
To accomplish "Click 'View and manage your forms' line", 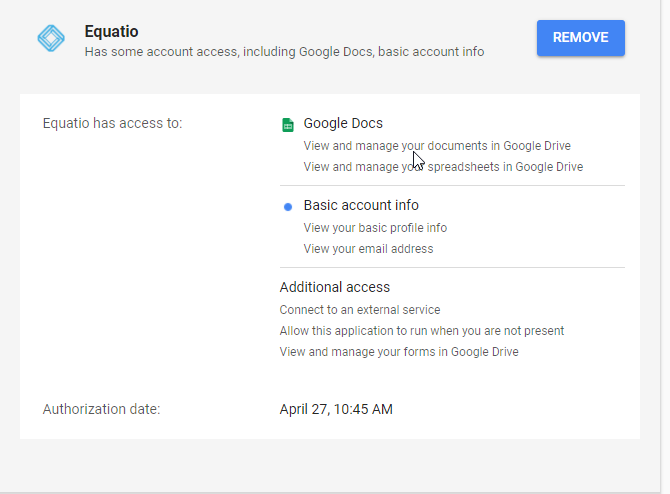I will click(x=399, y=352).
